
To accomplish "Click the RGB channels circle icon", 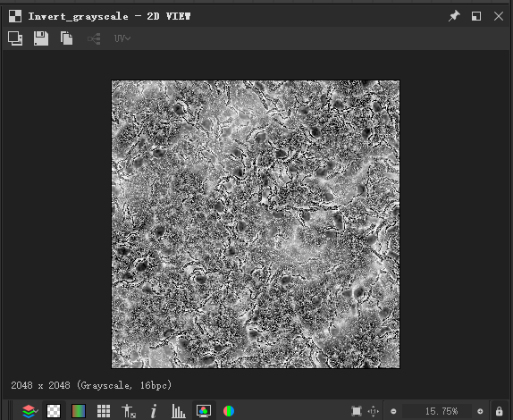I will pos(229,411).
